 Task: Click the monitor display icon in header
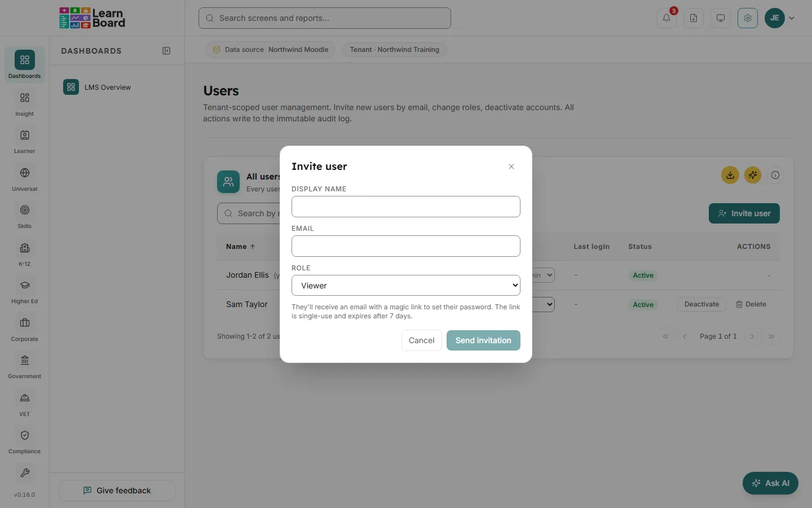tap(721, 18)
